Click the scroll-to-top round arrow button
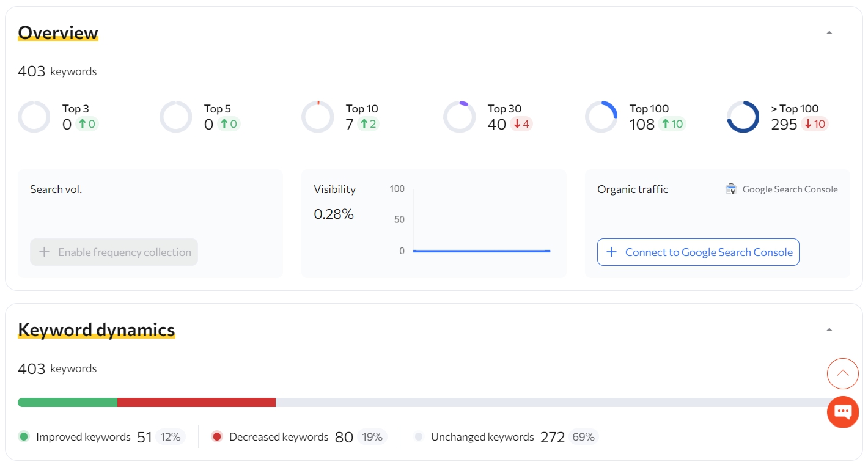This screenshot has width=868, height=465. point(843,373)
